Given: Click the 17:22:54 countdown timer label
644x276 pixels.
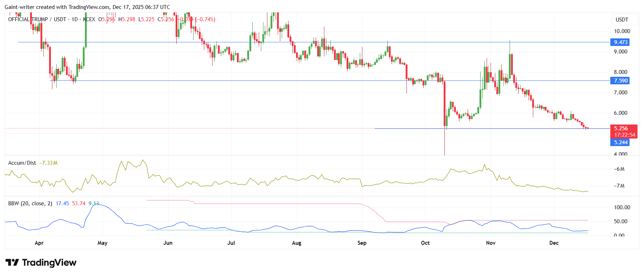Looking at the screenshot, I should coord(625,135).
